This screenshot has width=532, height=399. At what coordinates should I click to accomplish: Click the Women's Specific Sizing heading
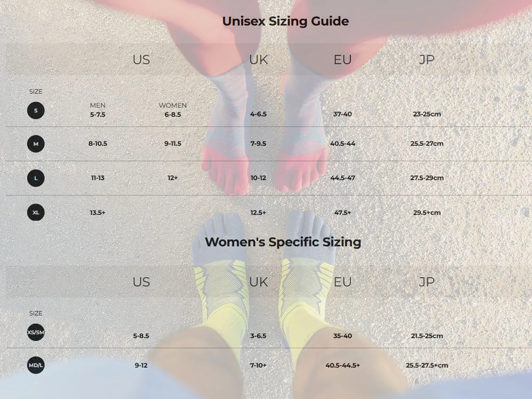(283, 242)
